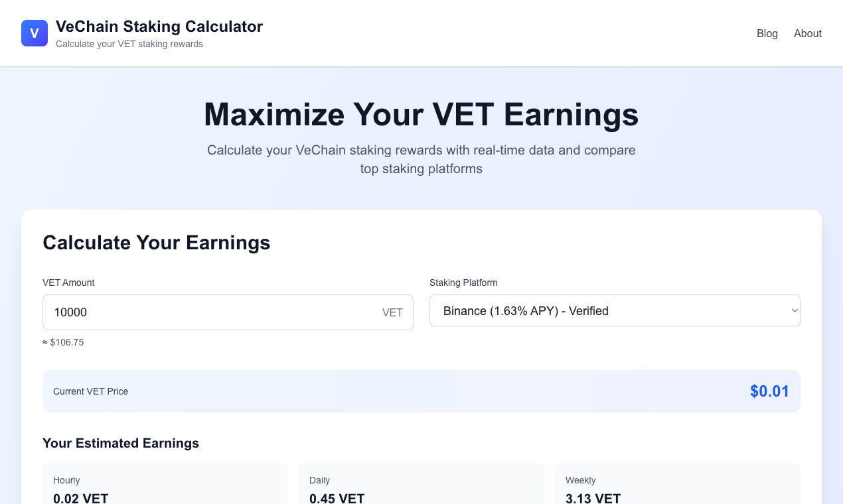
Task: Select the 10000 value in the amount box
Action: click(70, 312)
